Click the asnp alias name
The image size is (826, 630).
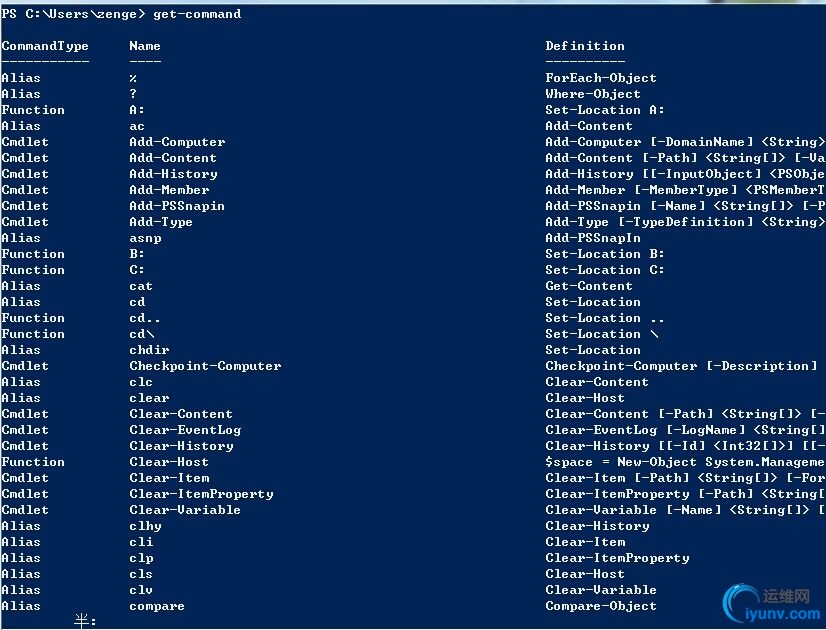pos(145,238)
